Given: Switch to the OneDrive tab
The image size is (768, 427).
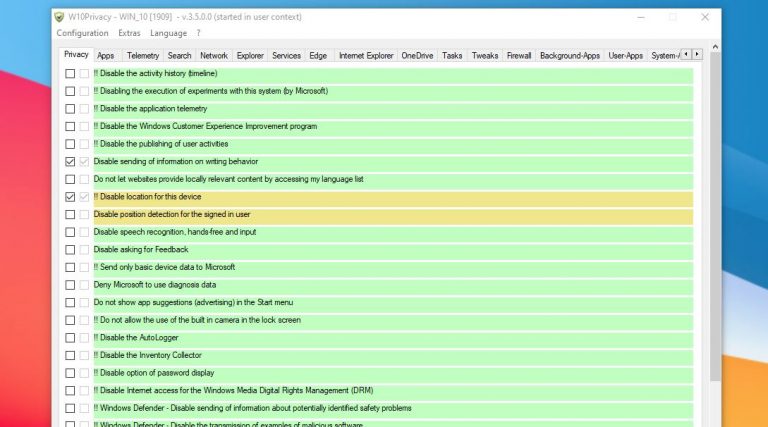Looking at the screenshot, I should point(417,55).
